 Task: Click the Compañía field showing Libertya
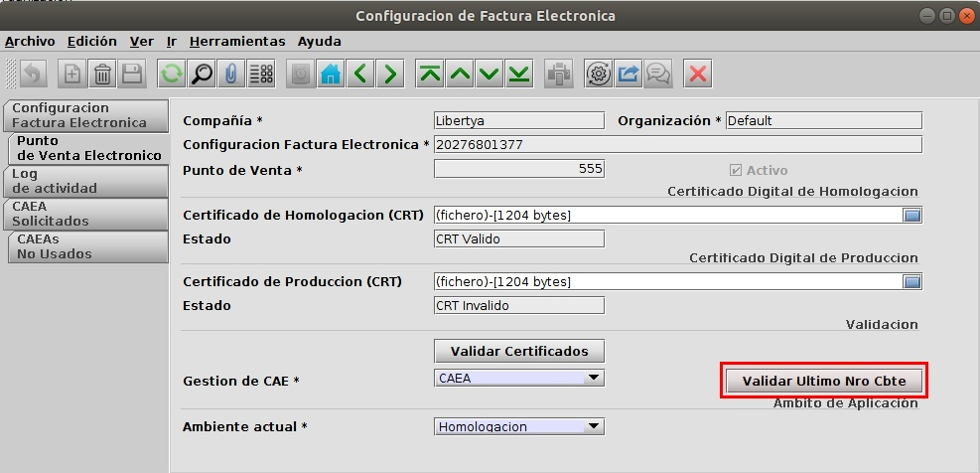pyautogui.click(x=518, y=120)
